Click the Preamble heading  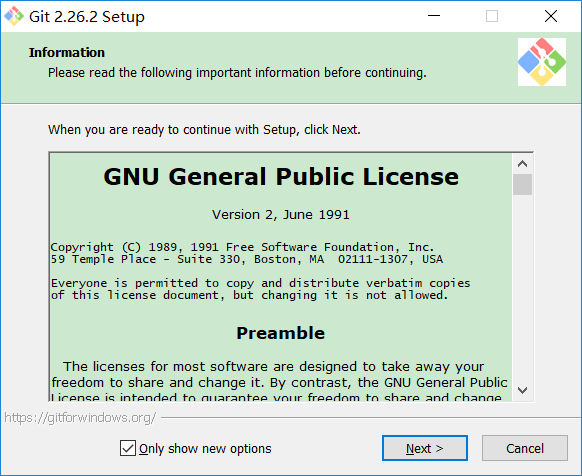click(x=281, y=333)
